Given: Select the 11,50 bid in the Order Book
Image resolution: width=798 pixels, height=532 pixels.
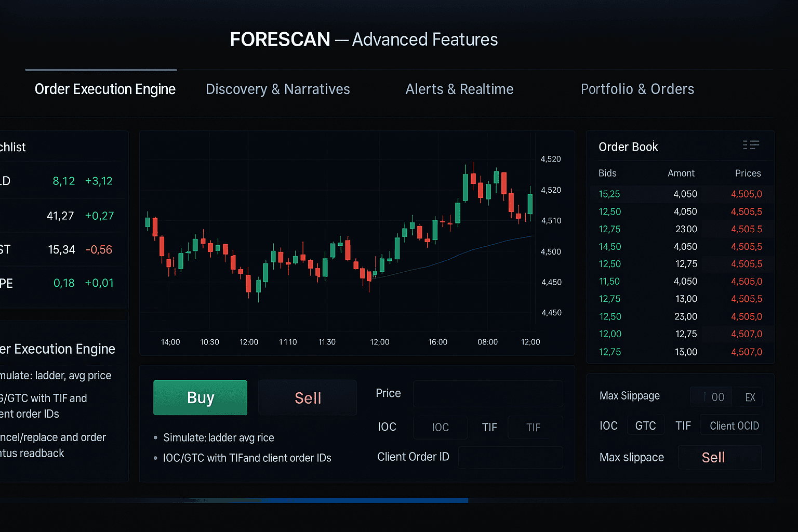Looking at the screenshot, I should (x=609, y=281).
